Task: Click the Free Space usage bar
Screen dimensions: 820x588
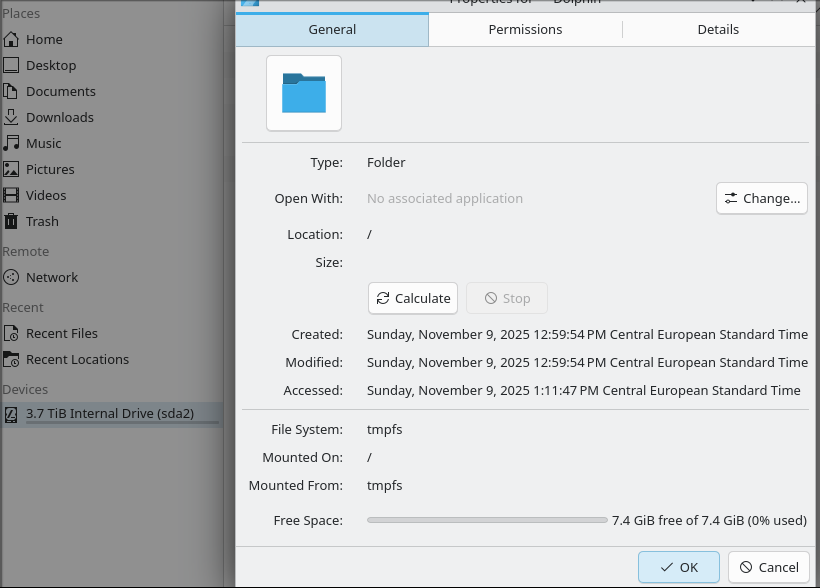Action: pos(487,520)
